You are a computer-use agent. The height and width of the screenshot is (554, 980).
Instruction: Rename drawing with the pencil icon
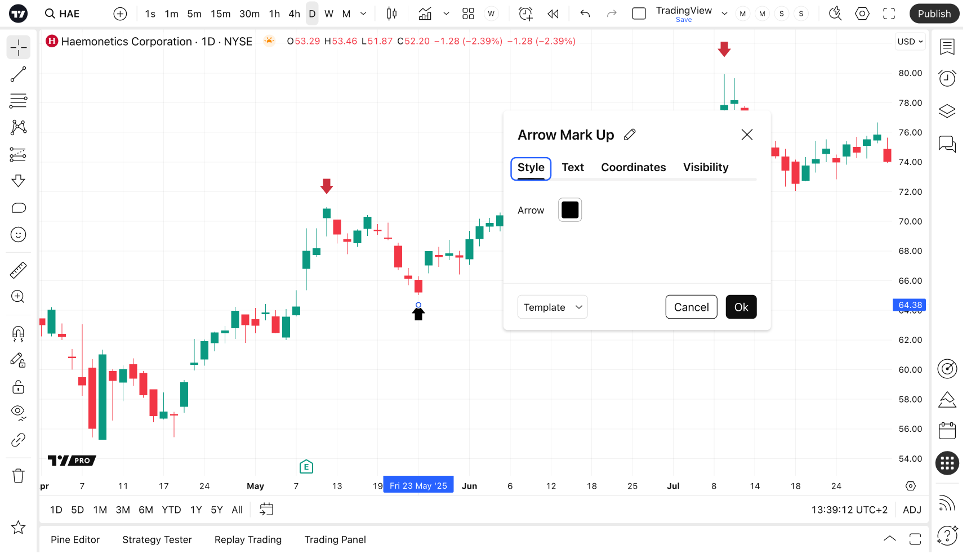pyautogui.click(x=630, y=135)
